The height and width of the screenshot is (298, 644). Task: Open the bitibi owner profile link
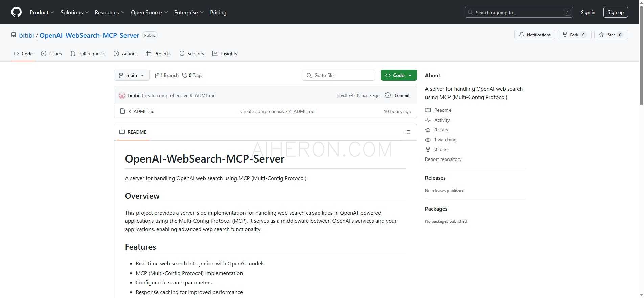click(x=26, y=35)
